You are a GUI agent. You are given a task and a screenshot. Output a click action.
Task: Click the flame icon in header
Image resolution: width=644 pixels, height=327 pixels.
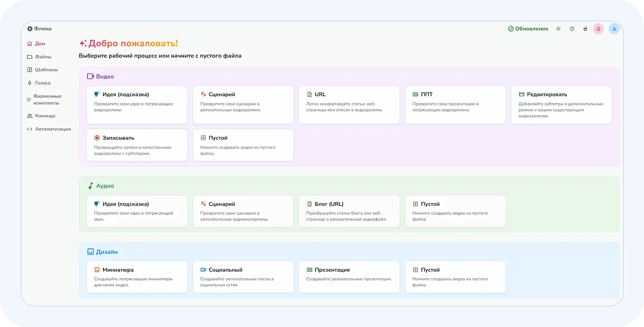click(585, 29)
